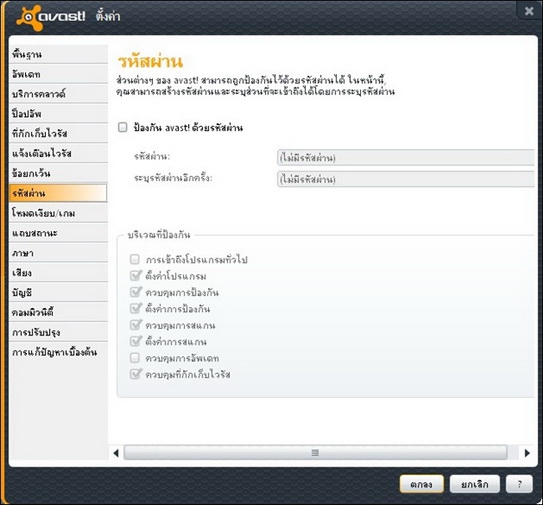Open the ภาษา language section
This screenshot has height=505, width=543.
(58, 253)
